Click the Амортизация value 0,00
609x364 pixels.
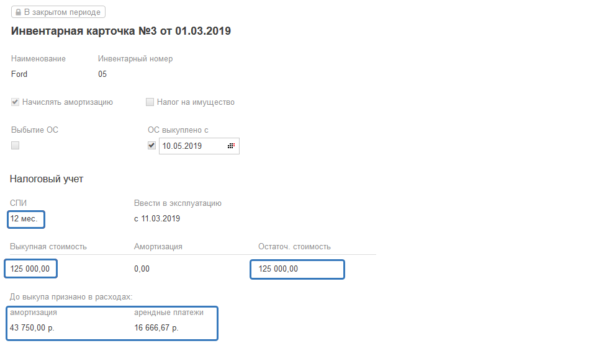[142, 269]
